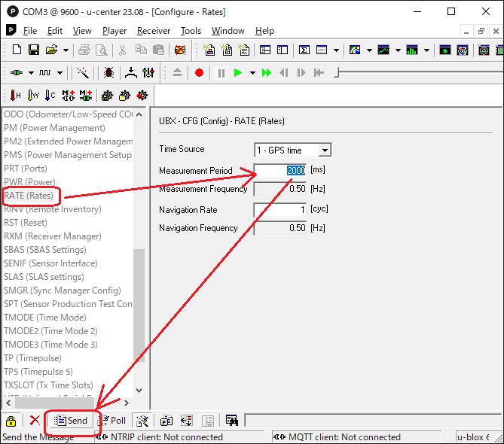
Task: Open the Tools menu
Action: 191,31
